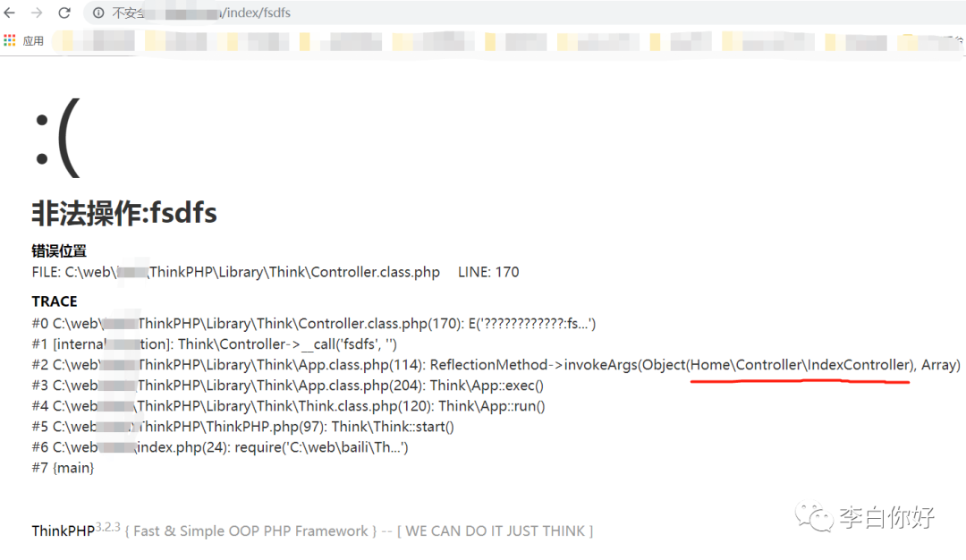Viewport: 966px width, 560px height.
Task: Click 'Home\Controller\IndexController' in trace #2
Action: [801, 365]
